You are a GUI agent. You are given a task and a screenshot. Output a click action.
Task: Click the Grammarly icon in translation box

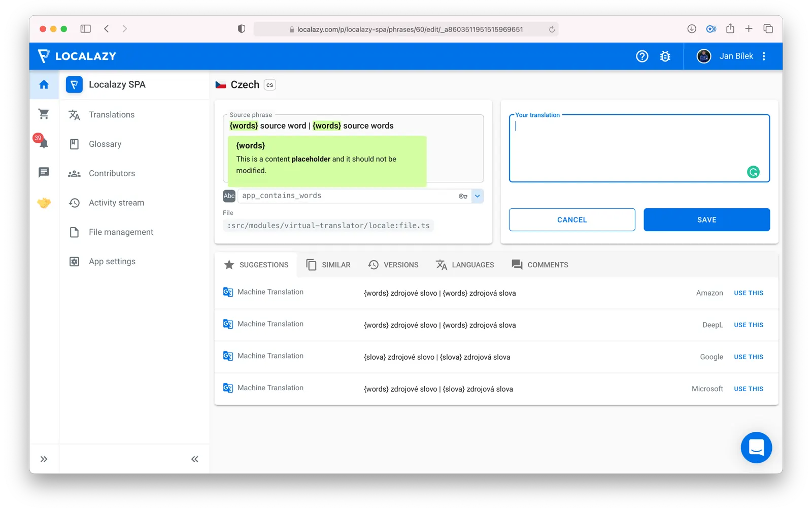tap(754, 172)
